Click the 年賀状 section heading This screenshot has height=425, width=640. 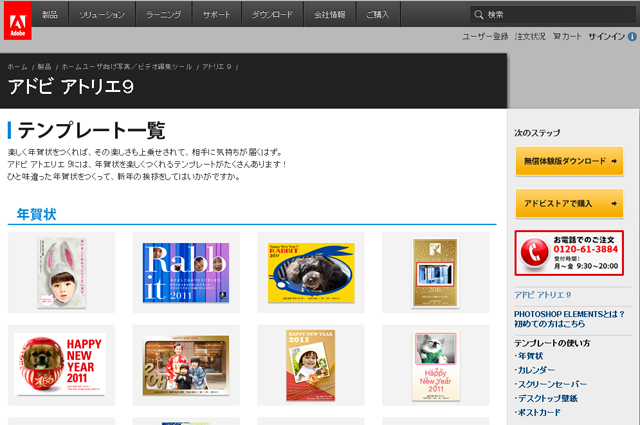tap(36, 214)
